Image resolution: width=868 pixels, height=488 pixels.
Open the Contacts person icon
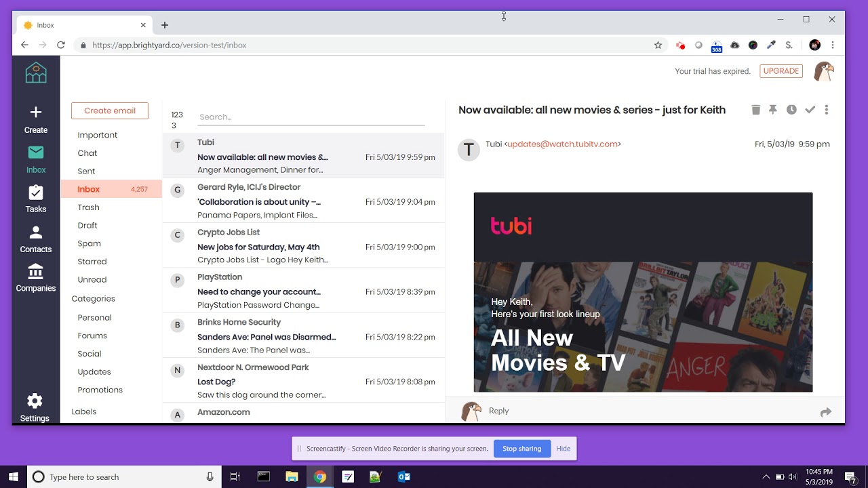(36, 232)
